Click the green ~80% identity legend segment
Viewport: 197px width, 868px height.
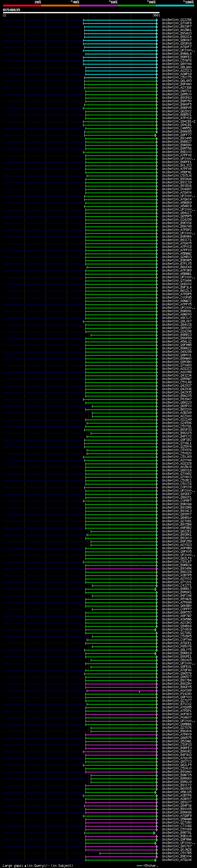(137, 6)
